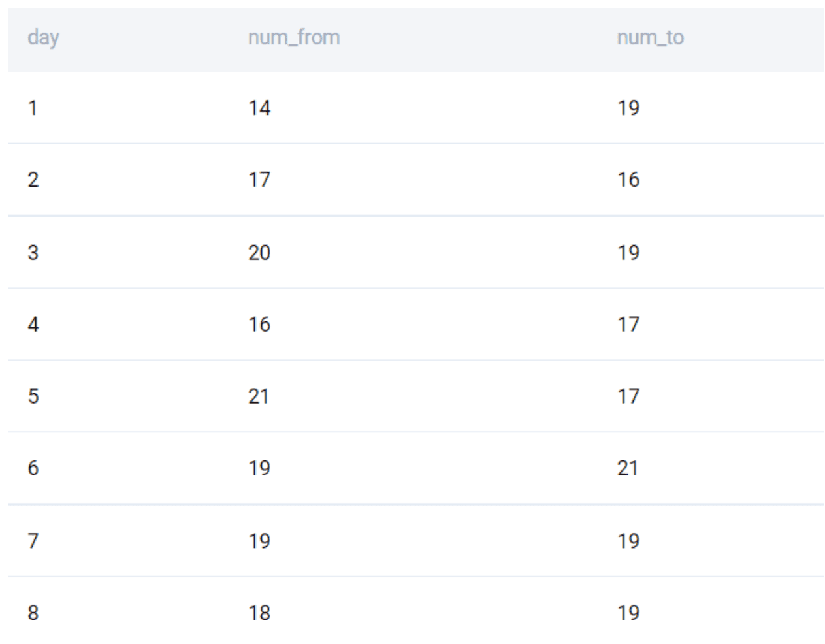Select the day 6 cell
The image size is (825, 644).
click(x=33, y=468)
